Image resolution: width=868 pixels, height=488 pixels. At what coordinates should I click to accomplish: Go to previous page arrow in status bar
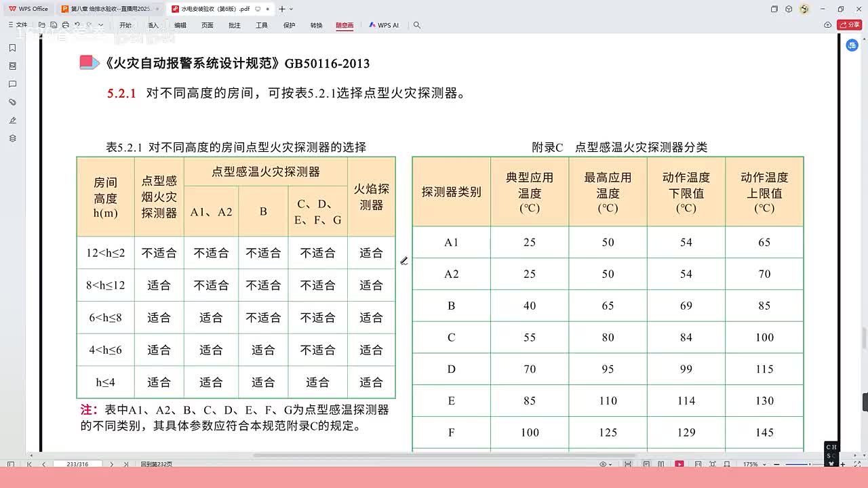click(x=43, y=464)
